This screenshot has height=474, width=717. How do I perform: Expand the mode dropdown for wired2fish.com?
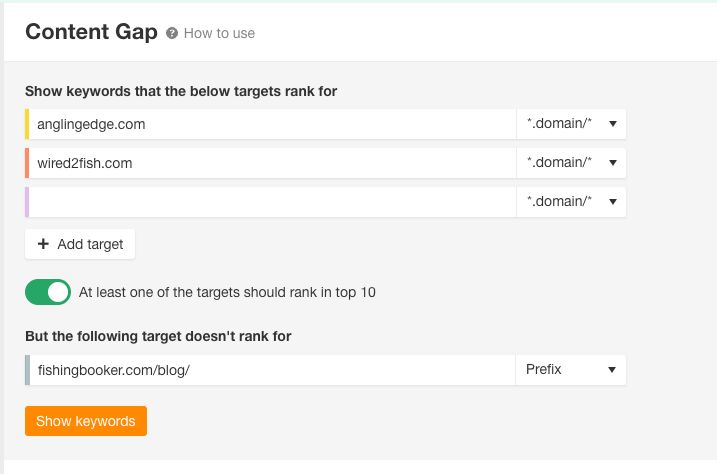coord(571,163)
